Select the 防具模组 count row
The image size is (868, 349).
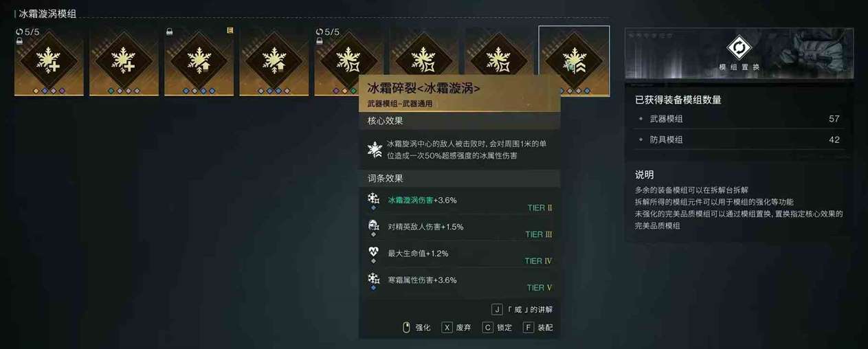(x=739, y=139)
